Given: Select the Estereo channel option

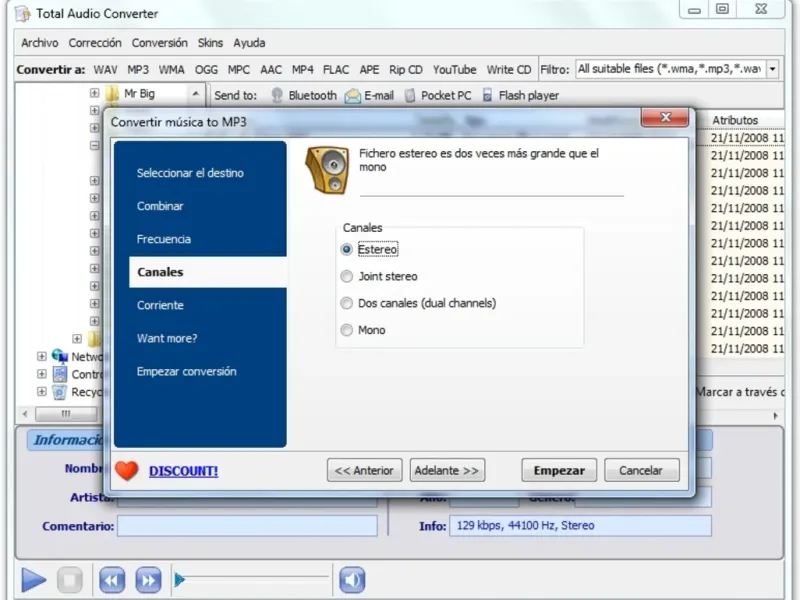Looking at the screenshot, I should point(346,249).
